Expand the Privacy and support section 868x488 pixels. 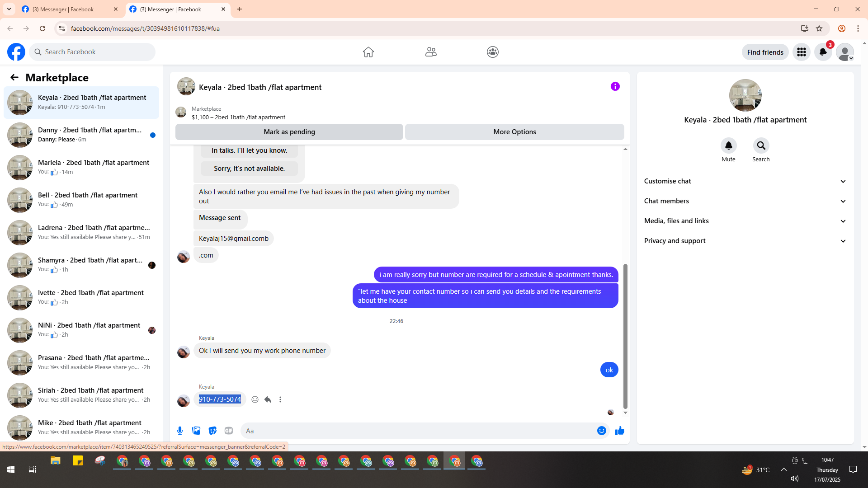(745, 241)
